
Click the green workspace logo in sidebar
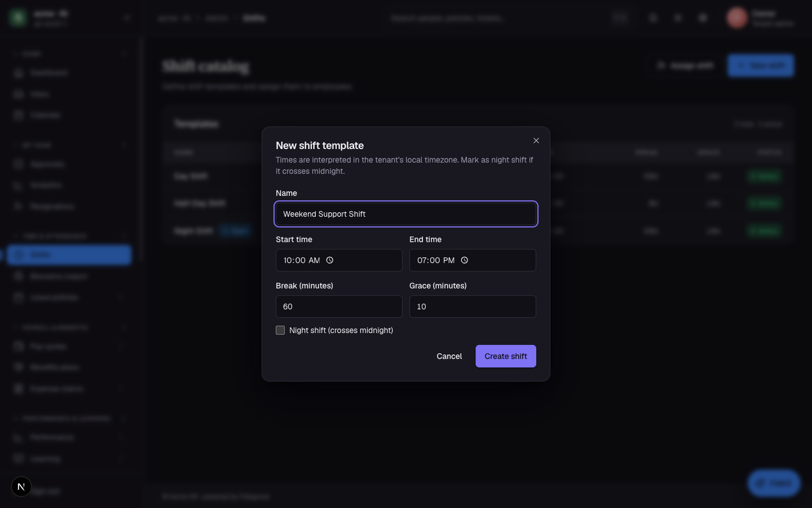(x=18, y=18)
